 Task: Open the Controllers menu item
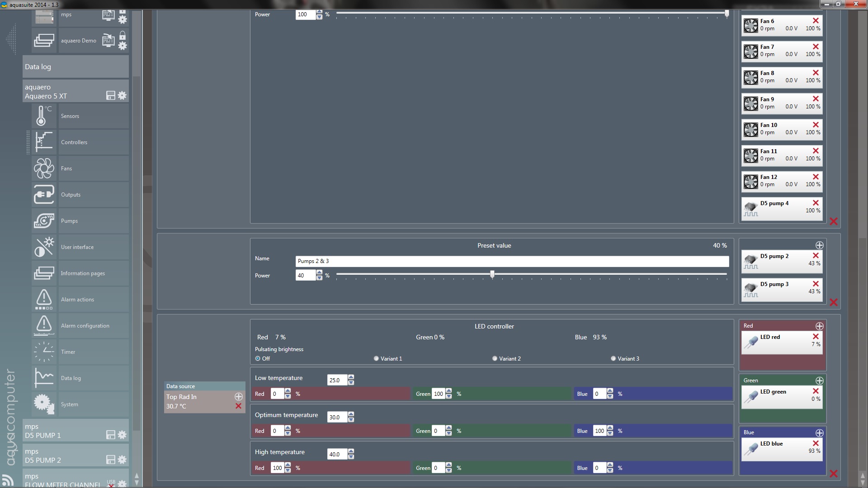point(74,142)
